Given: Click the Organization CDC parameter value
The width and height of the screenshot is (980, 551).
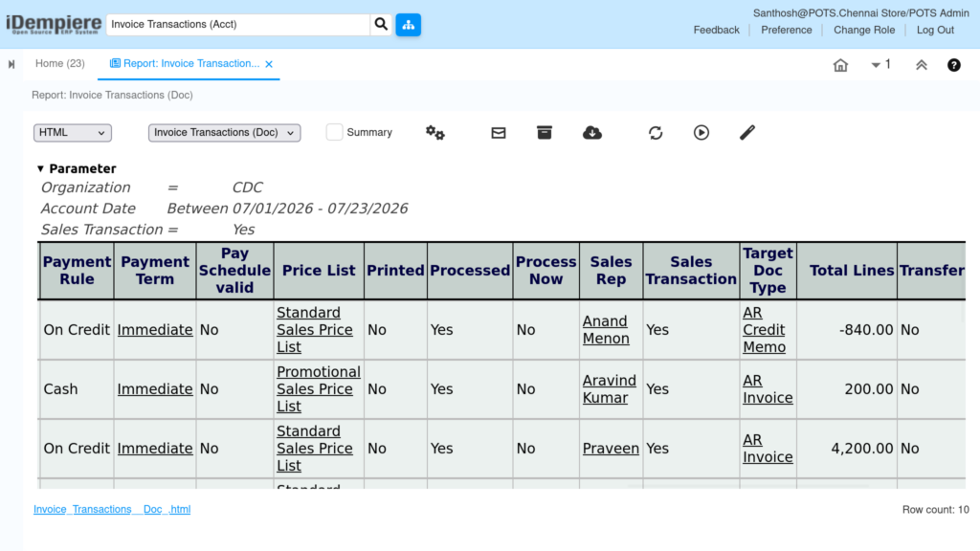Looking at the screenshot, I should [x=248, y=187].
